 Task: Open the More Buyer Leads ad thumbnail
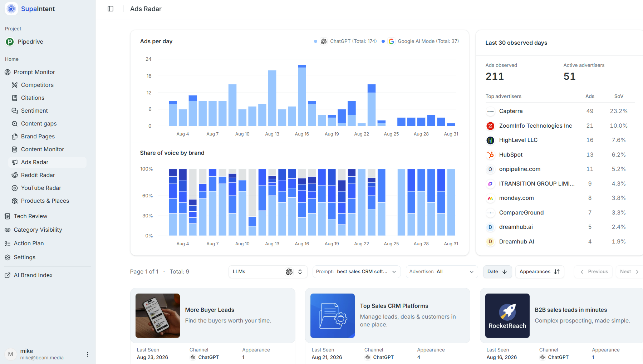click(x=158, y=316)
